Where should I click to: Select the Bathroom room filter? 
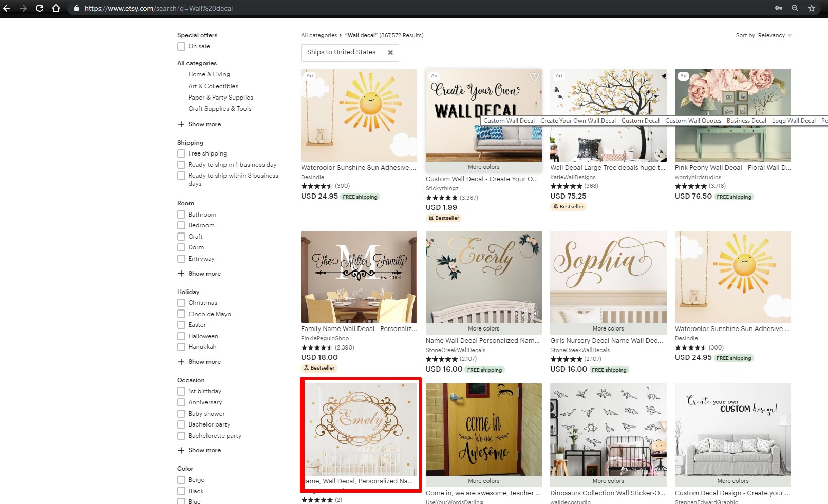click(181, 215)
